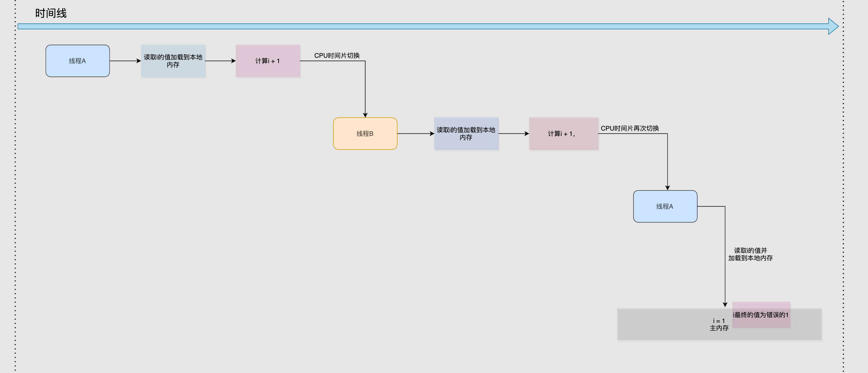Image resolution: width=868 pixels, height=373 pixels.
Task: Select the first 线程A blue box
Action: click(78, 61)
